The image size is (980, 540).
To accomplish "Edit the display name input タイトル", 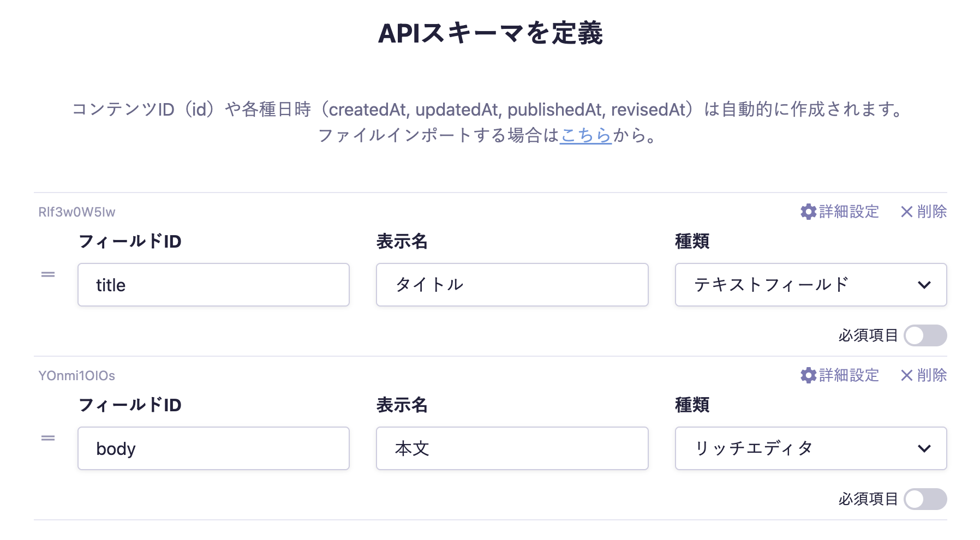I will click(512, 285).
